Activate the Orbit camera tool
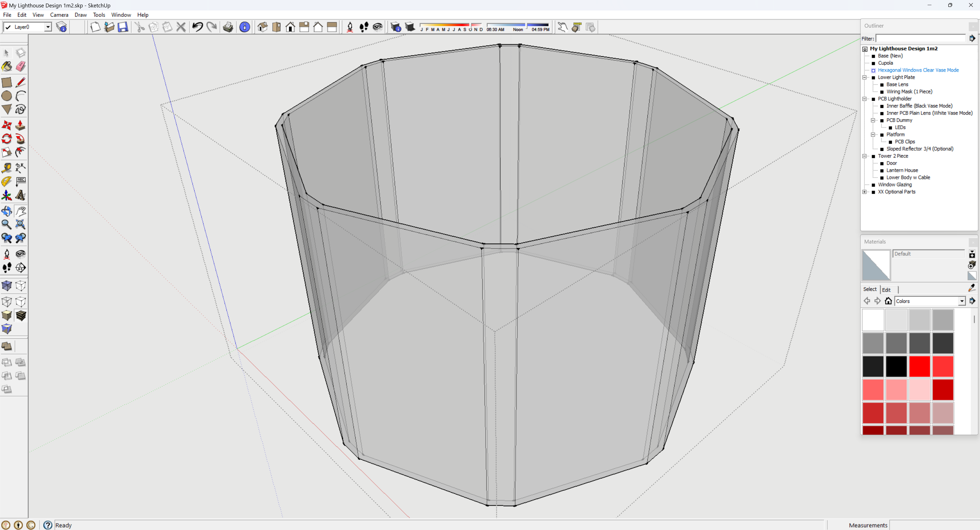This screenshot has height=530, width=980. [x=7, y=211]
